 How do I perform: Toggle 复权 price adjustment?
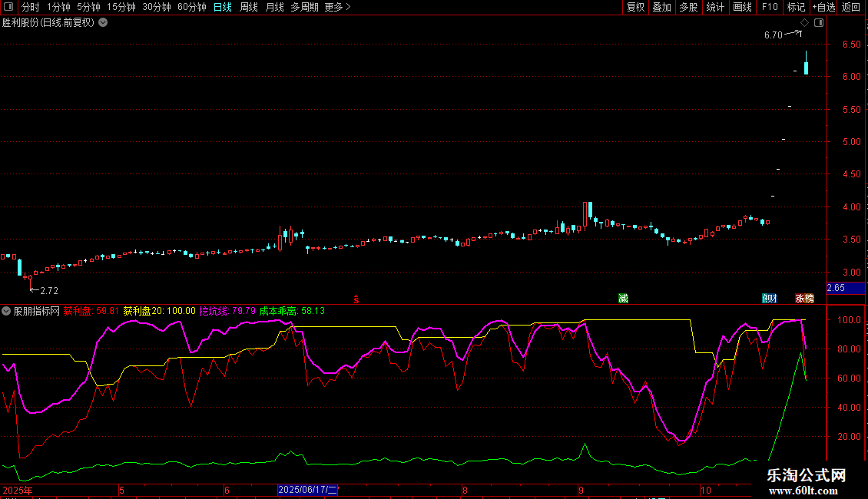[x=635, y=7]
